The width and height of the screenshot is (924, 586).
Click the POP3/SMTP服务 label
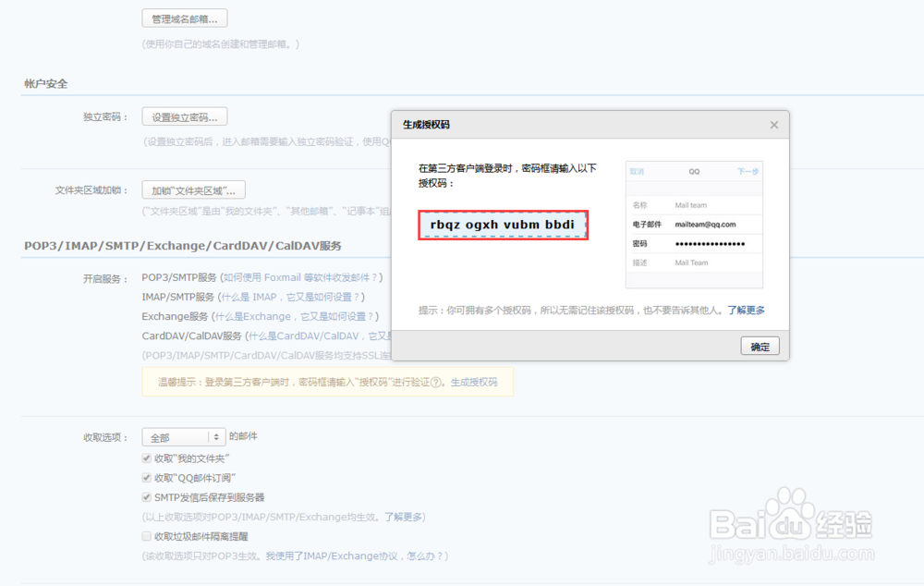click(x=179, y=277)
